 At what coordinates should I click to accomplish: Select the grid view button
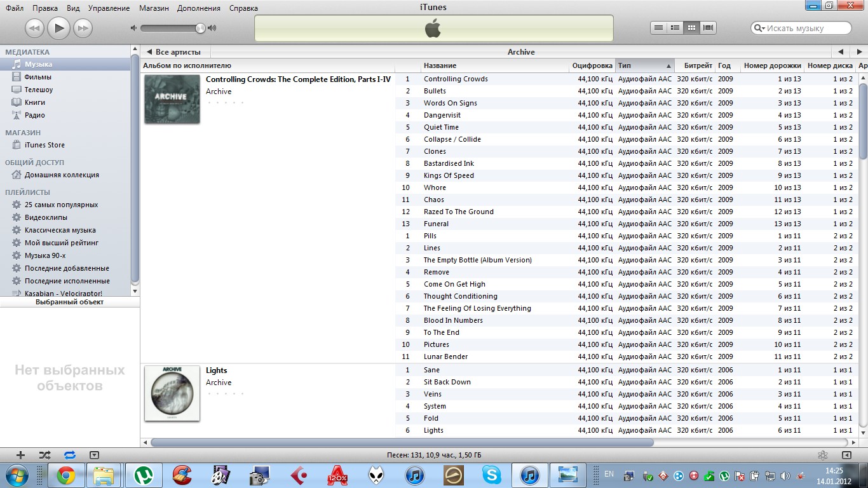click(x=692, y=27)
